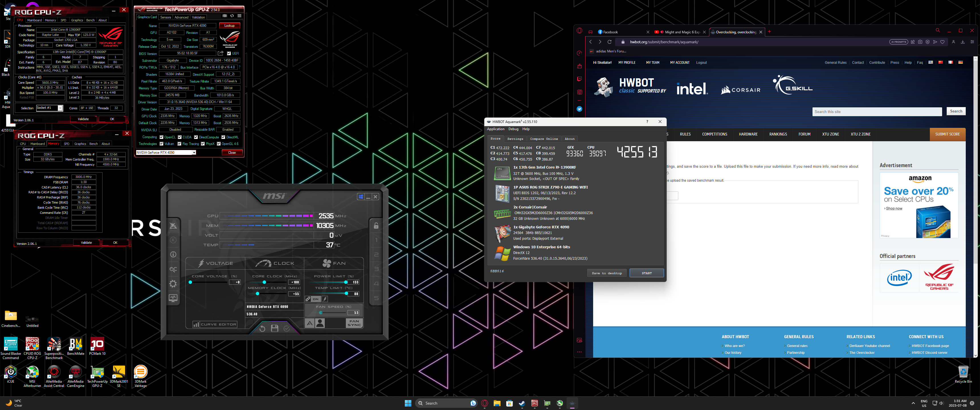Click the MSI dragon logo icon in Afterburner sidebar
The image size is (980, 410).
click(173, 226)
